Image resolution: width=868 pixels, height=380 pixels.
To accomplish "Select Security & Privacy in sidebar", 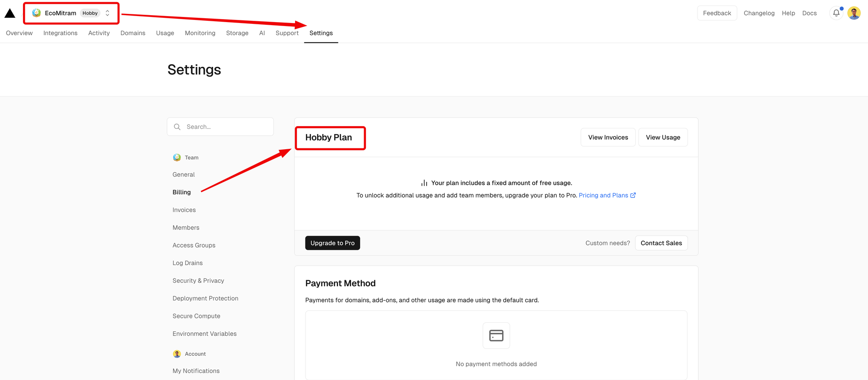I will (x=198, y=281).
